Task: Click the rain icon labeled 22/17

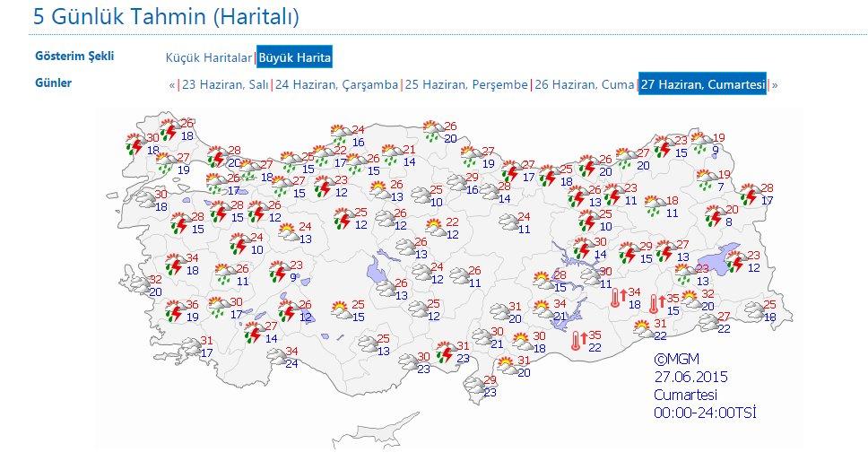Action: click(x=323, y=155)
